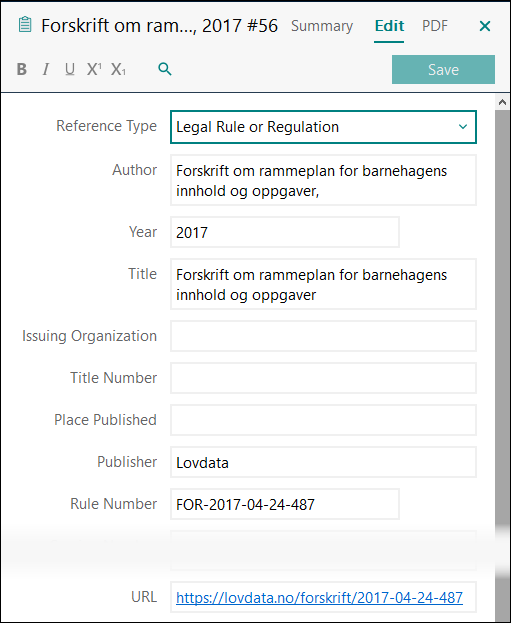Viewport: 511px width, 623px height.
Task: Focus the empty Title Number field
Action: coord(323,378)
